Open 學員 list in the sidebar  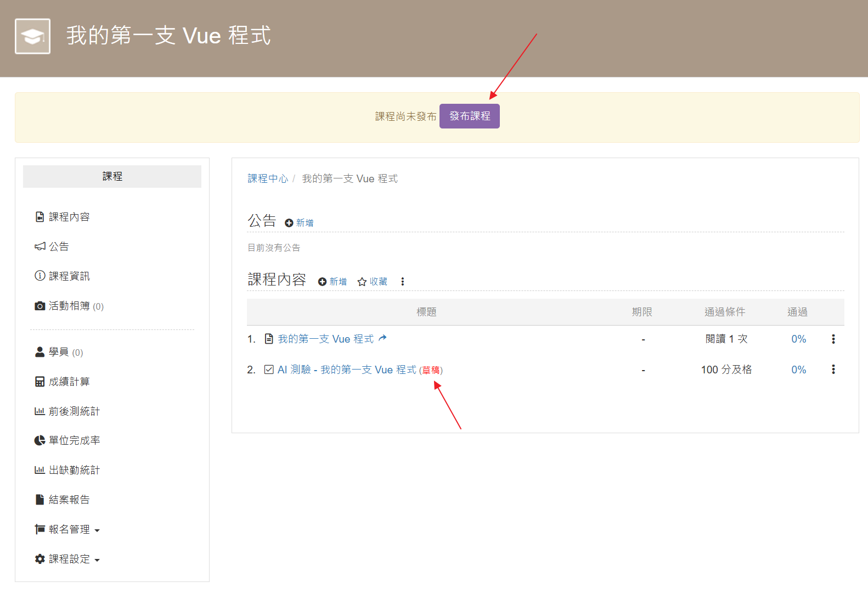pos(59,352)
